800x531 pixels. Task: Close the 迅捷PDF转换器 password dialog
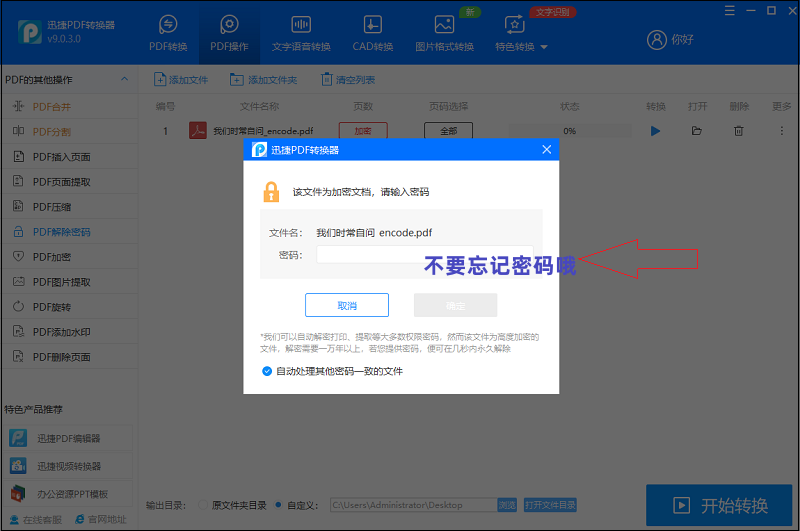(x=546, y=149)
